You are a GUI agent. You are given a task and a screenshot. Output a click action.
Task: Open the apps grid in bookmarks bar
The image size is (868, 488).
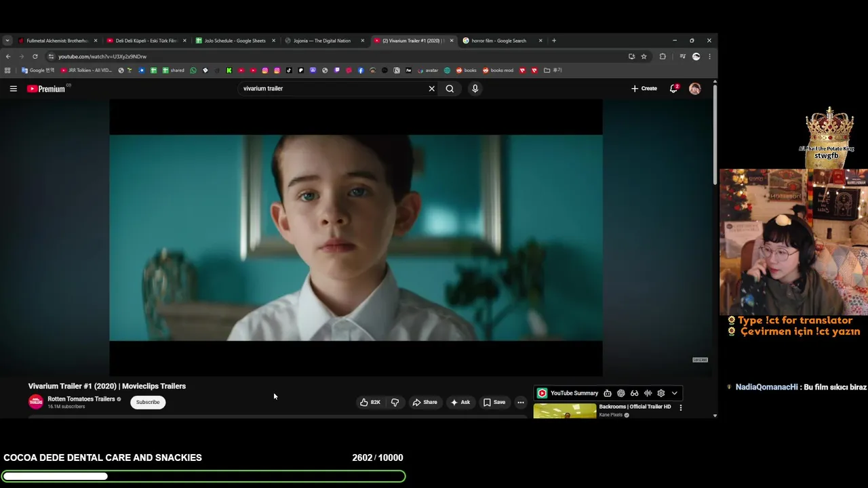(x=7, y=70)
